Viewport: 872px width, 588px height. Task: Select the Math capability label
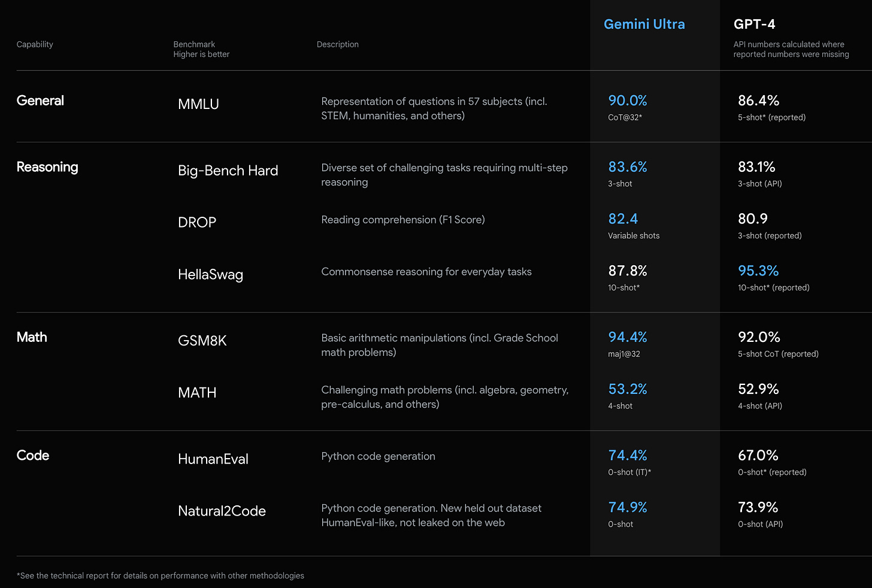coord(32,337)
